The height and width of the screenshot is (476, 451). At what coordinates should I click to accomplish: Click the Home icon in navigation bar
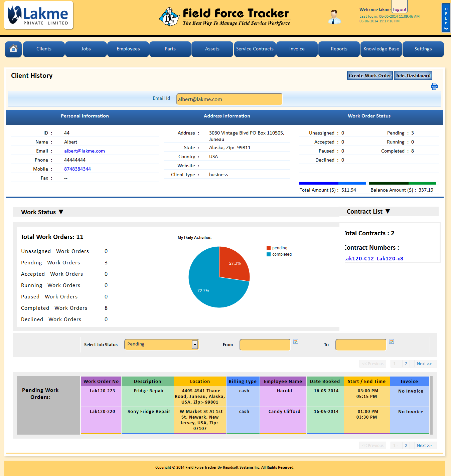[13, 49]
